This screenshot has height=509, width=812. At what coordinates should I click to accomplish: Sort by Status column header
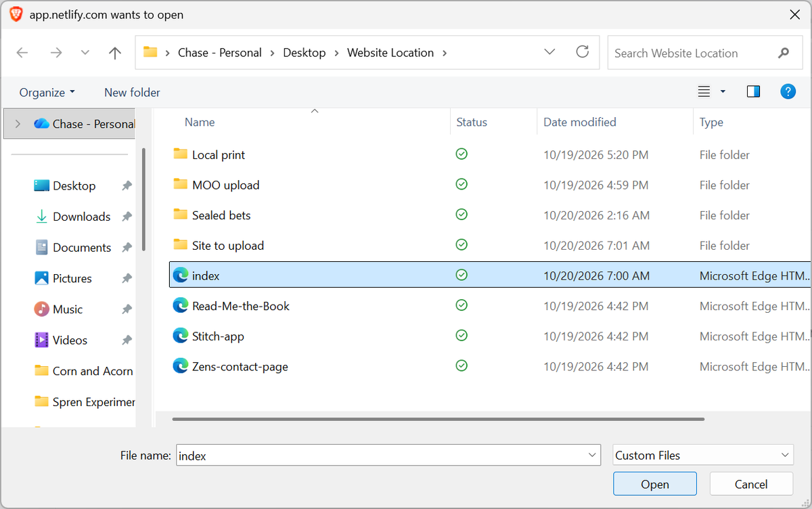472,123
